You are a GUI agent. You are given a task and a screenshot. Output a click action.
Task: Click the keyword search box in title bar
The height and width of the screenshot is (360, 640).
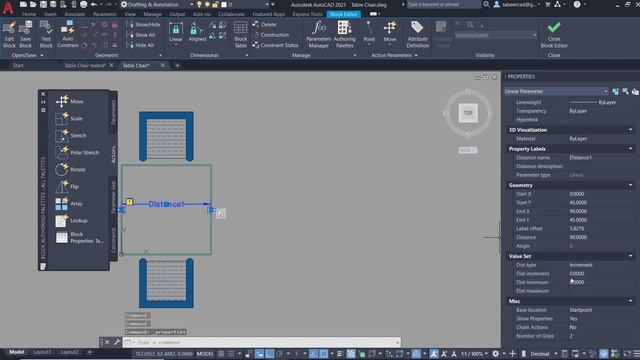coord(444,4)
